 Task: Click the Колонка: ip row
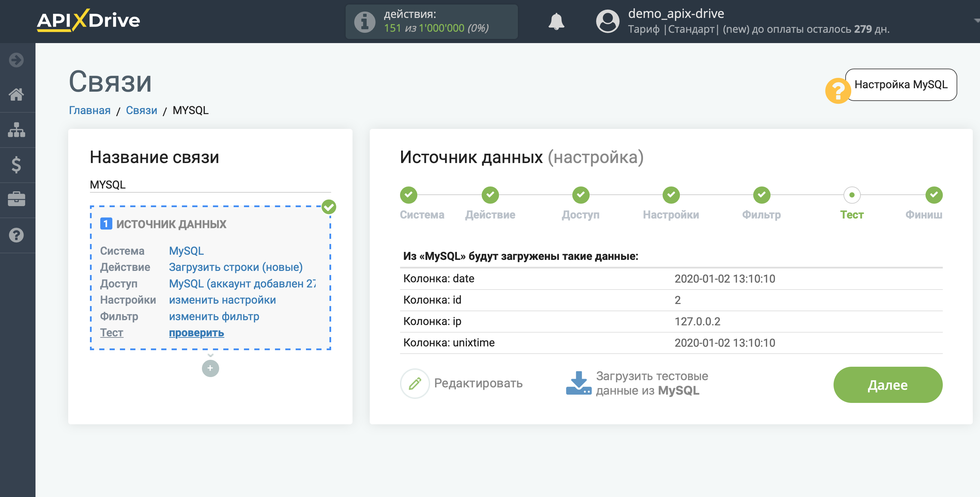click(671, 321)
